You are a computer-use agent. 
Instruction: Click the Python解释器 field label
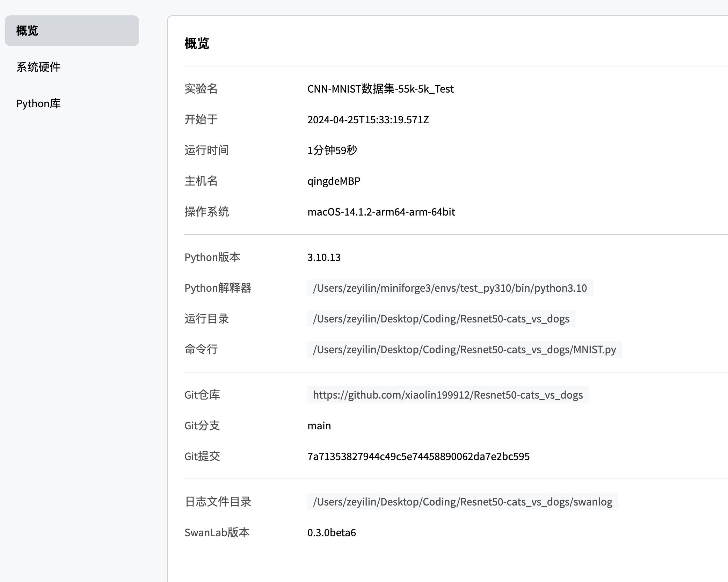point(218,288)
